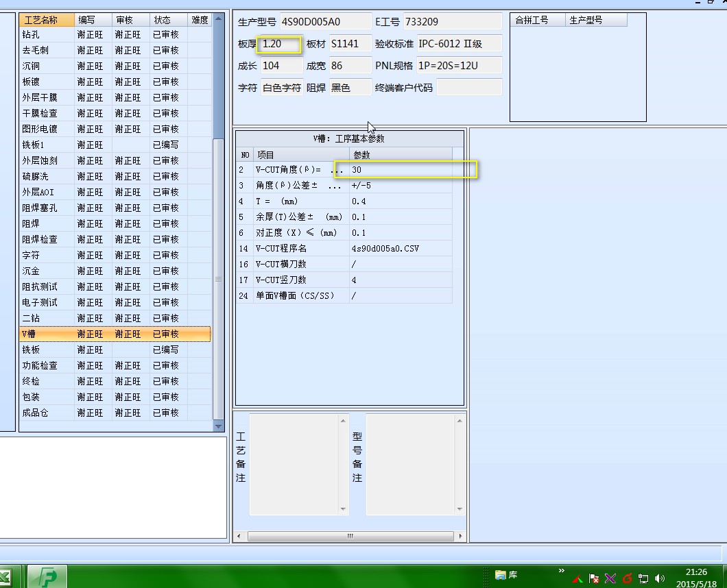Click the V-CUT角度 parameter value 30

point(401,169)
